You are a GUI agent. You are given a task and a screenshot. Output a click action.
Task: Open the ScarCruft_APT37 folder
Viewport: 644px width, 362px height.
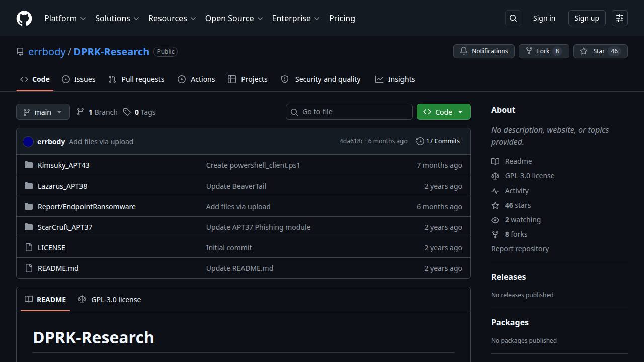pyautogui.click(x=65, y=227)
